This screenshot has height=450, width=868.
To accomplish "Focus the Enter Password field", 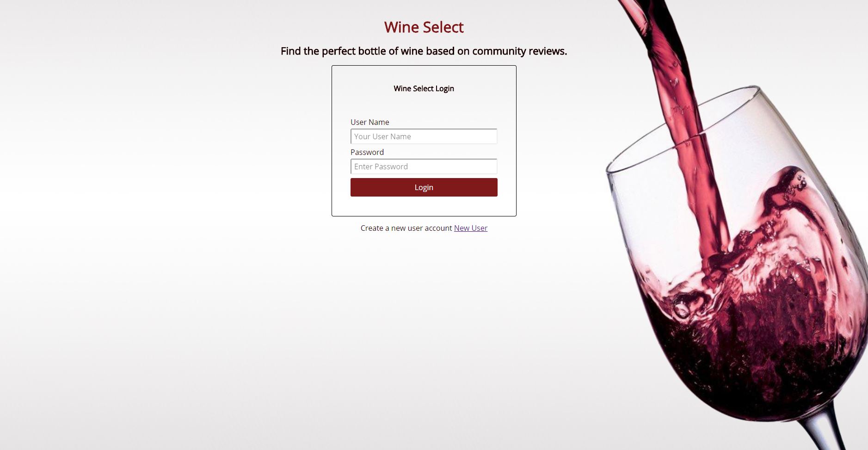I will (424, 166).
